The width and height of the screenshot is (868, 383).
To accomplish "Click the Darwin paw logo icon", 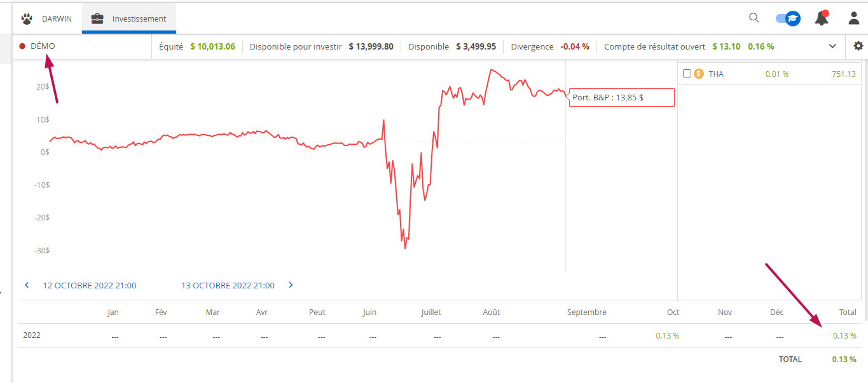I will click(x=27, y=18).
